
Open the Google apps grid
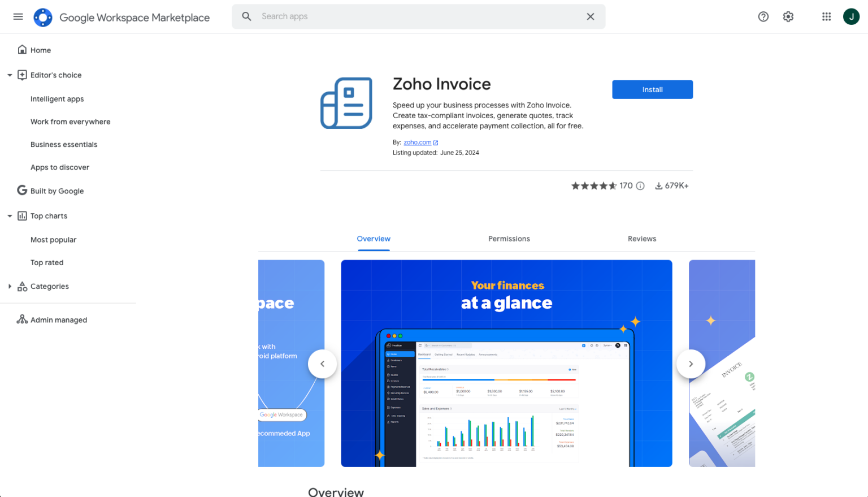(826, 16)
